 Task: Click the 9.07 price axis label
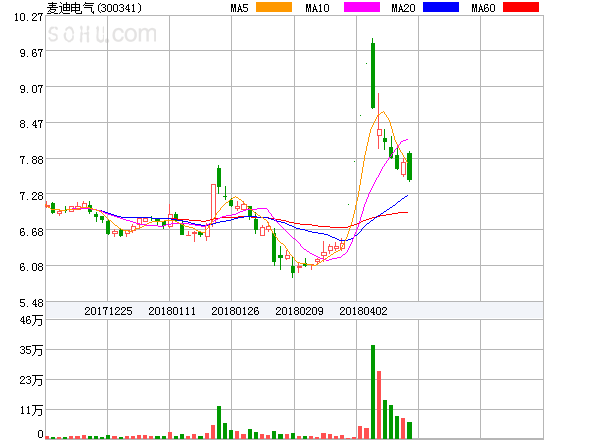point(31,89)
